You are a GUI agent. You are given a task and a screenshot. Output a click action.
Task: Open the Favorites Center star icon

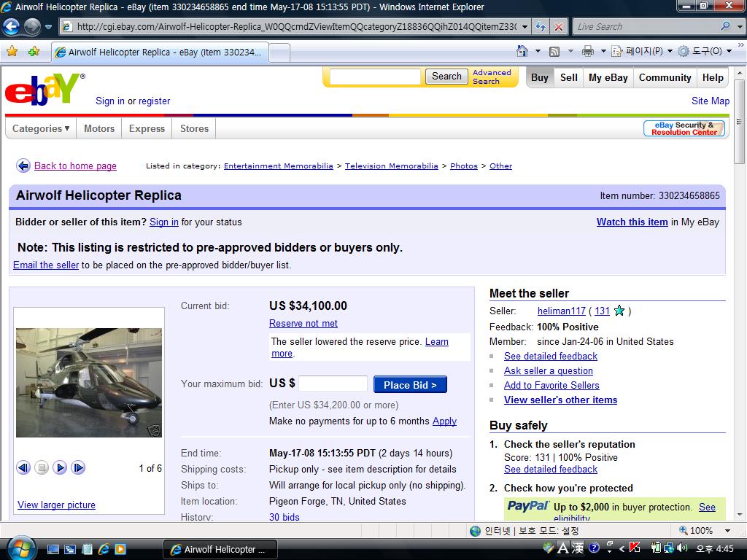click(x=12, y=52)
